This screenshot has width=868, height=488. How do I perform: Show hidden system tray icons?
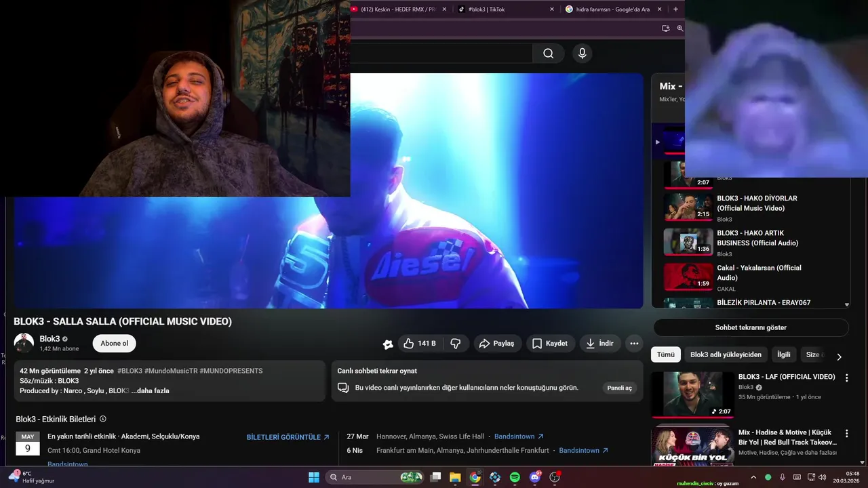click(753, 477)
